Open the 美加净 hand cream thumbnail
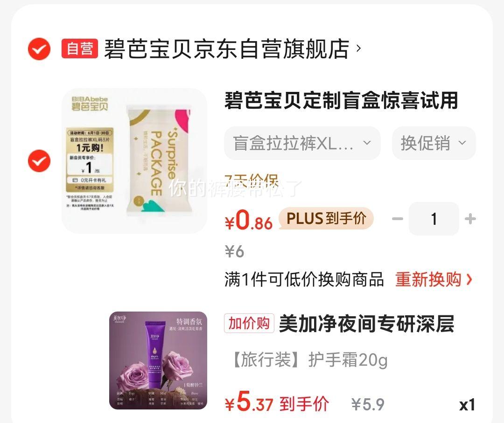Image resolution: width=504 pixels, height=423 pixels. tap(158, 361)
